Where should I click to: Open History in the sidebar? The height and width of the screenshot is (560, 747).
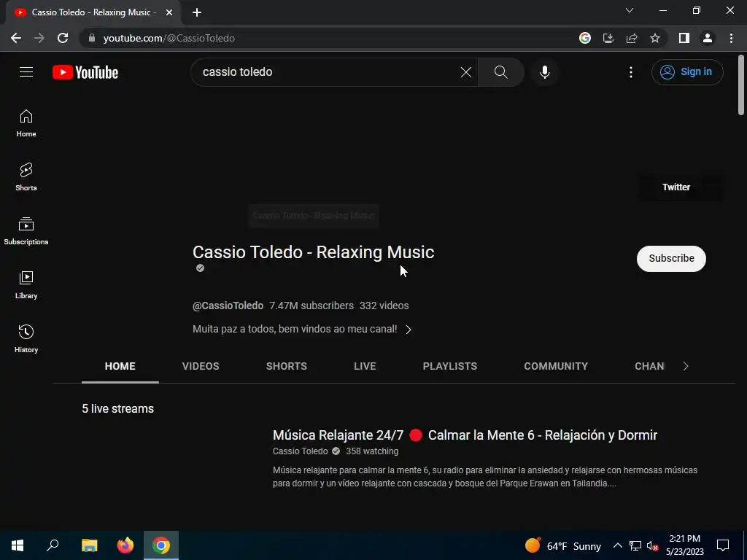coord(26,338)
